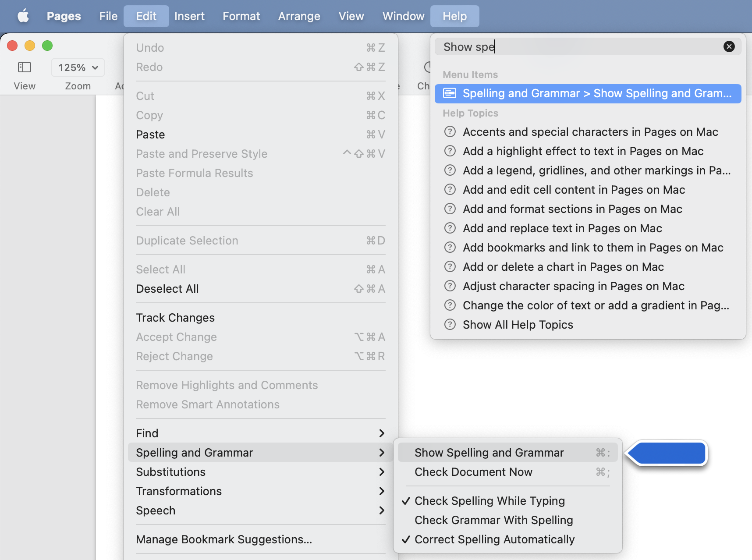This screenshot has height=560, width=752.
Task: Click the View sidebar icon in toolbar
Action: click(25, 67)
